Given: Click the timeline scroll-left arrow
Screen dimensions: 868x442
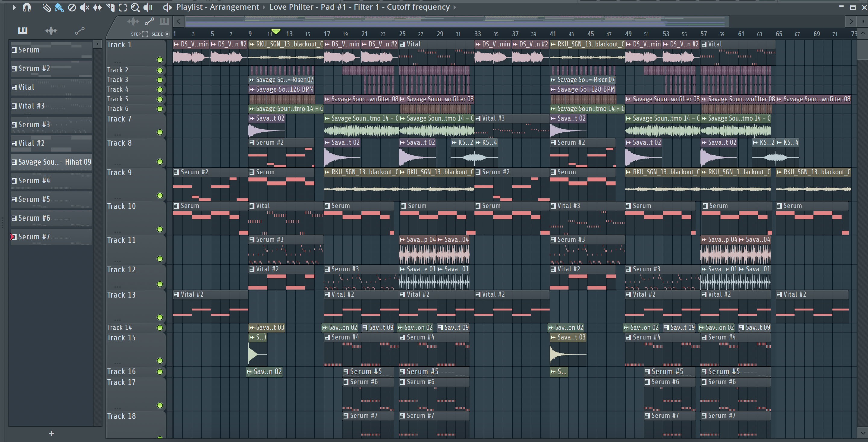Looking at the screenshot, I should 178,22.
